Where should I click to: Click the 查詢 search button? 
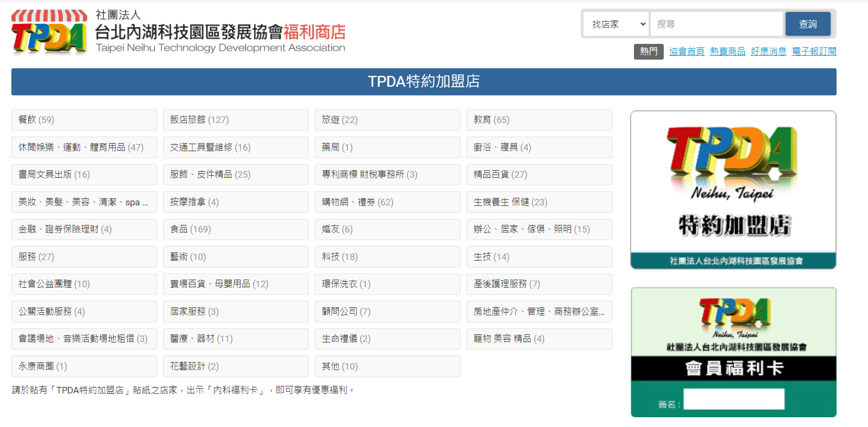pos(808,24)
